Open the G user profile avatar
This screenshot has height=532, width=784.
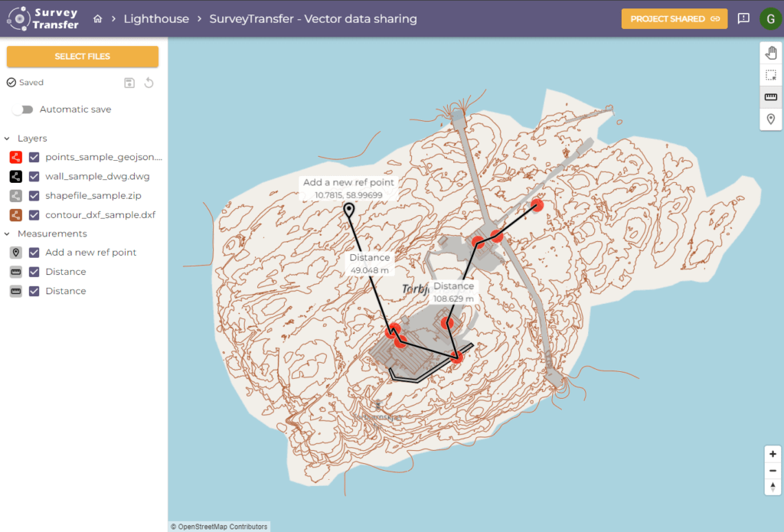[770, 18]
